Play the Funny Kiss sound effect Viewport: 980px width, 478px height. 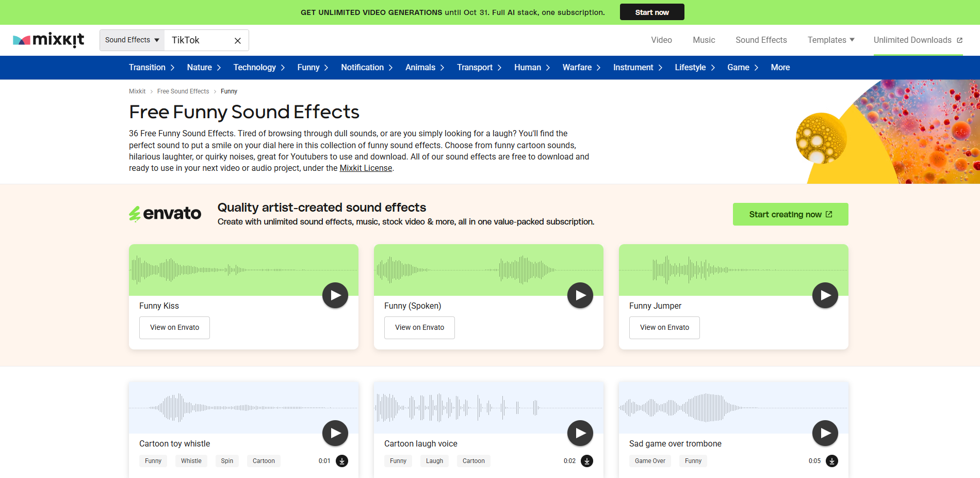click(335, 295)
